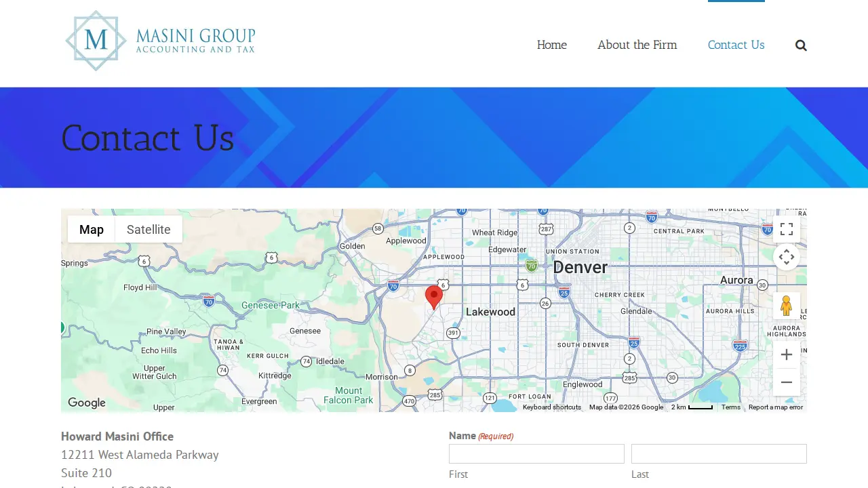This screenshot has height=488, width=868.
Task: Open the Google logo link on map
Action: pos(87,403)
